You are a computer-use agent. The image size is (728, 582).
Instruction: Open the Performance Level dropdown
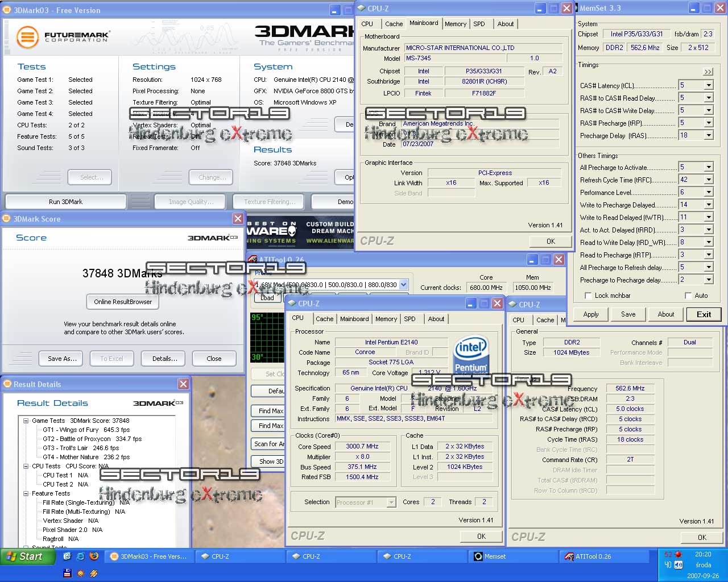[x=708, y=192]
